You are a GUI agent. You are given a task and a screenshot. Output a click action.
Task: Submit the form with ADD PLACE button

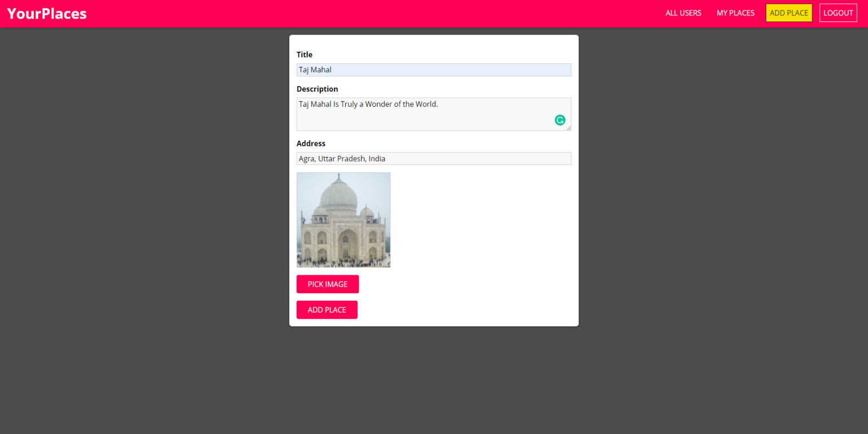(x=327, y=310)
